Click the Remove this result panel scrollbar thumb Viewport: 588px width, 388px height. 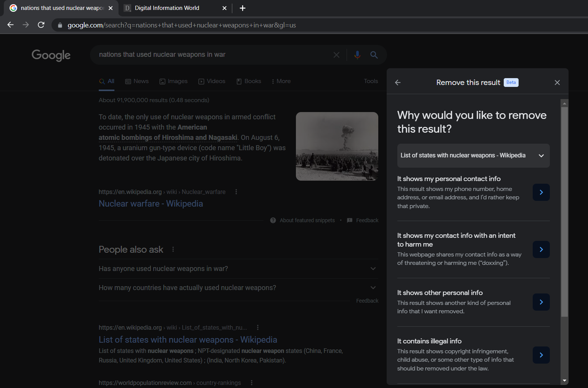[x=565, y=212]
